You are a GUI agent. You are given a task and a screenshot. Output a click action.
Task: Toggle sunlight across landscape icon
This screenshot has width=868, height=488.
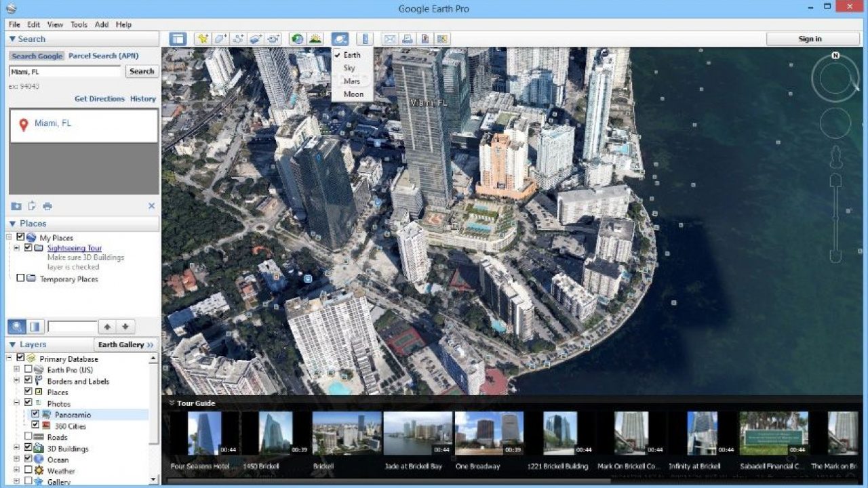coord(315,39)
